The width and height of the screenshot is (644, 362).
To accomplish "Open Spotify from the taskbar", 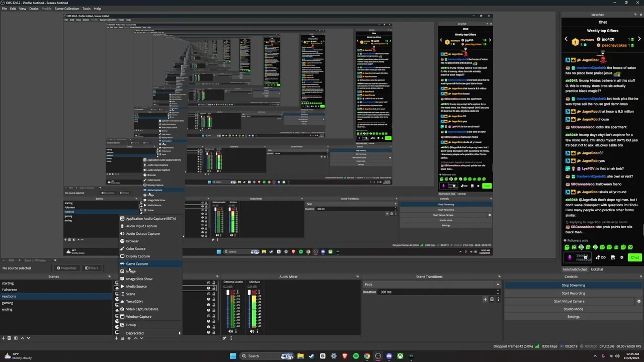I will (356, 356).
